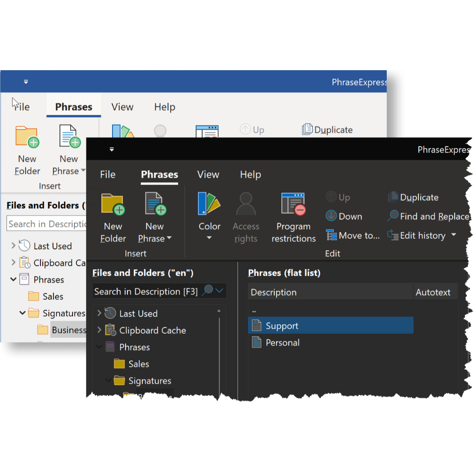Select Personal phrase in flat list

[331, 343]
